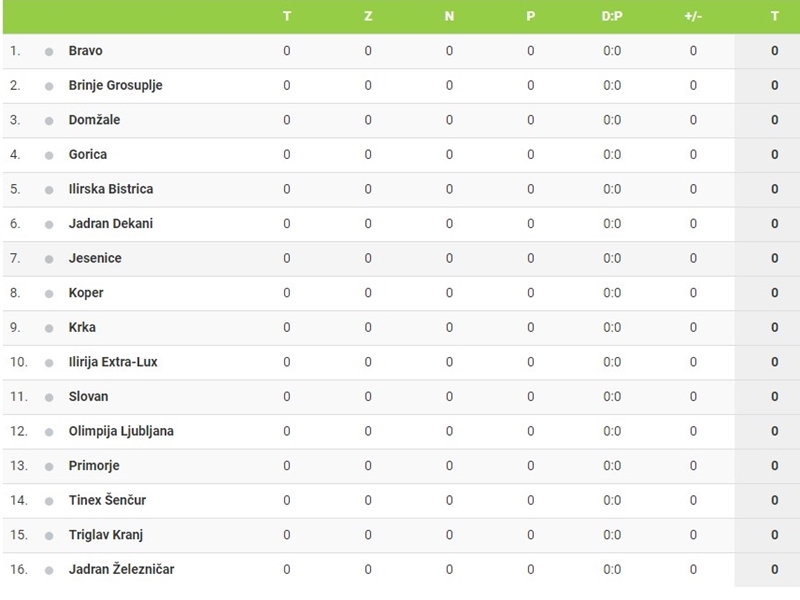Select the Ilirija Extra-Lux team name
The width and height of the screenshot is (800, 600).
click(113, 362)
